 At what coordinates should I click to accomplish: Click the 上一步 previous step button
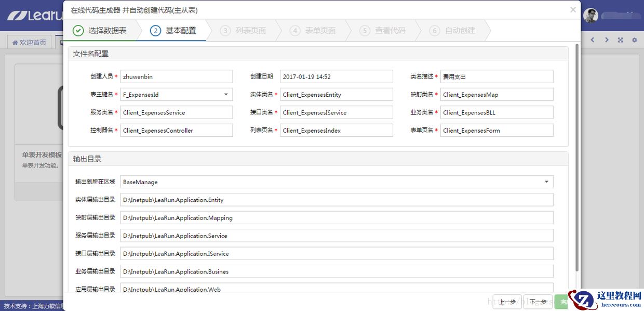click(x=507, y=302)
